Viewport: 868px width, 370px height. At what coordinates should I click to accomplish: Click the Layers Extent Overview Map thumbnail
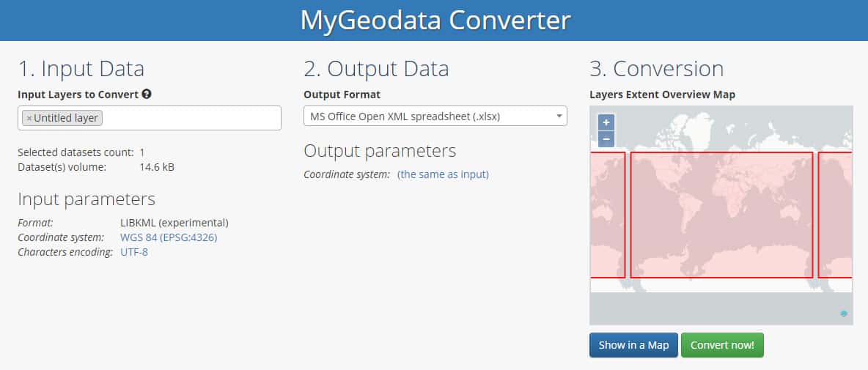[721, 215]
